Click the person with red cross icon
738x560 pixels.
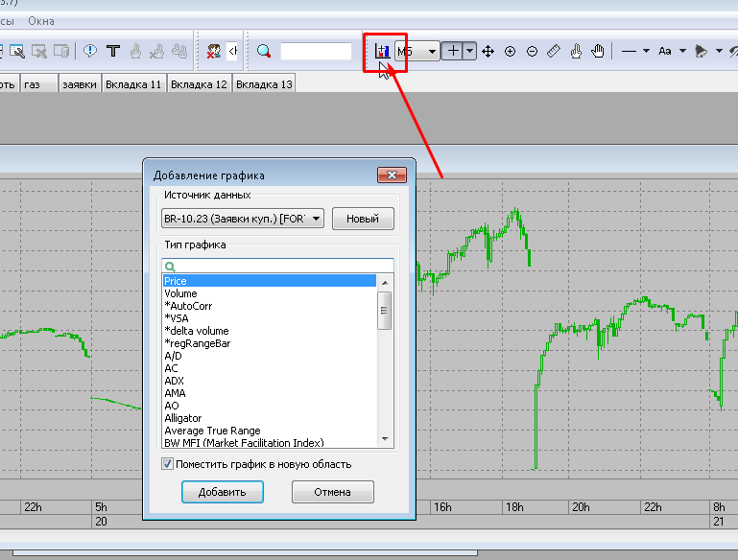pos(214,51)
